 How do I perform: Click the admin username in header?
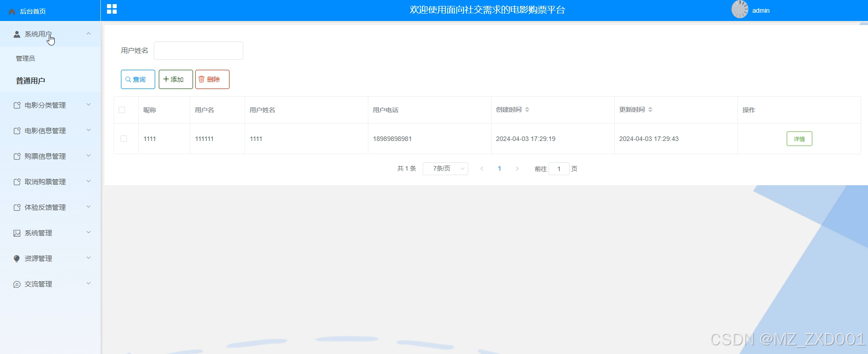click(x=761, y=10)
